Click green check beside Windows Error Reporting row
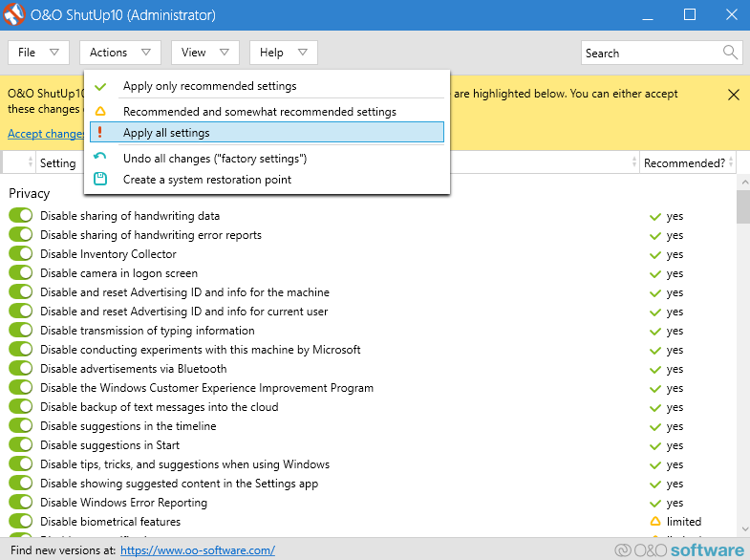The image size is (750, 560). coord(655,504)
